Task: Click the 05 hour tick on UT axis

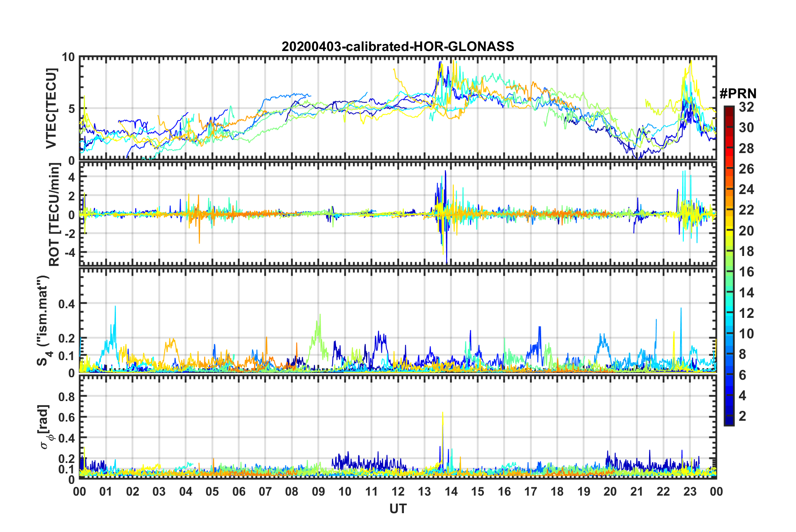Action: [x=212, y=491]
